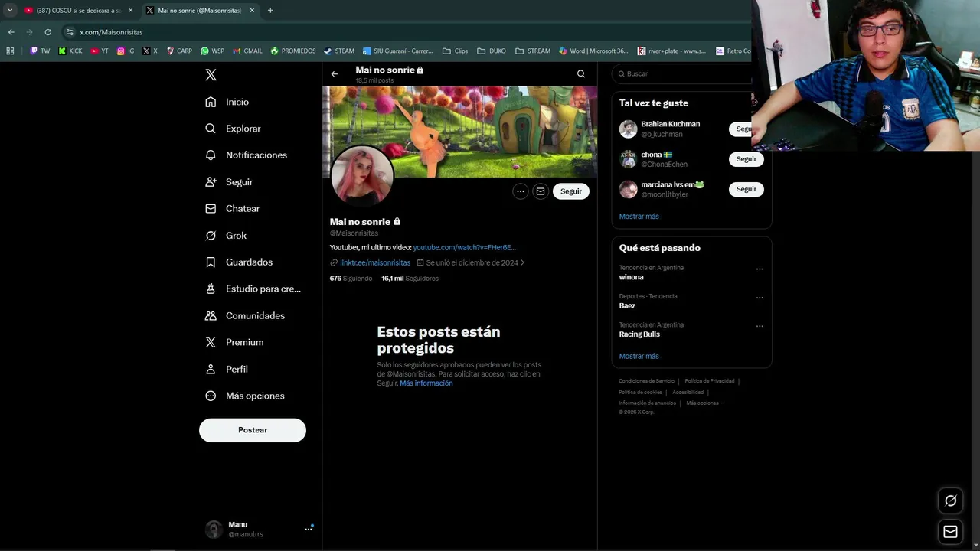Open the KICK bookmark
Image resolution: width=980 pixels, height=551 pixels.
[x=70, y=51]
